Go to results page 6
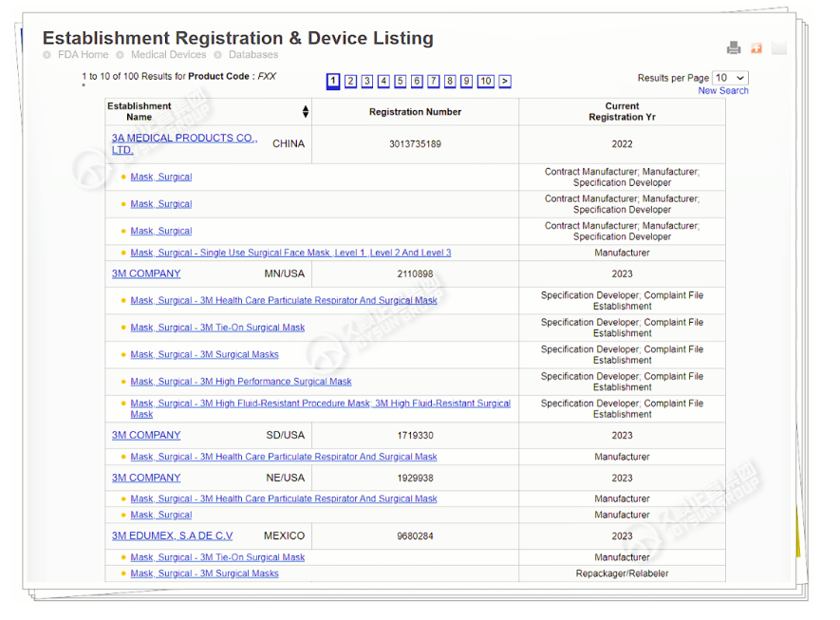The image size is (840, 620). click(417, 81)
